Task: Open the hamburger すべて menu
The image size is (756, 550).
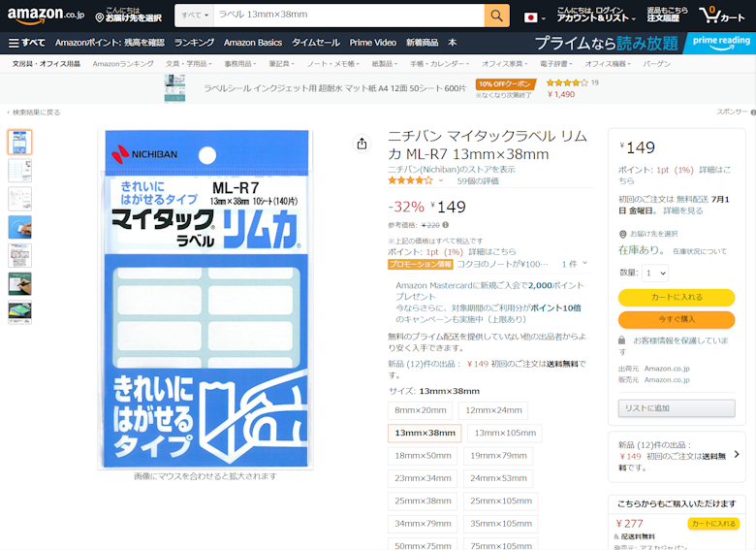Action: pyautogui.click(x=27, y=43)
